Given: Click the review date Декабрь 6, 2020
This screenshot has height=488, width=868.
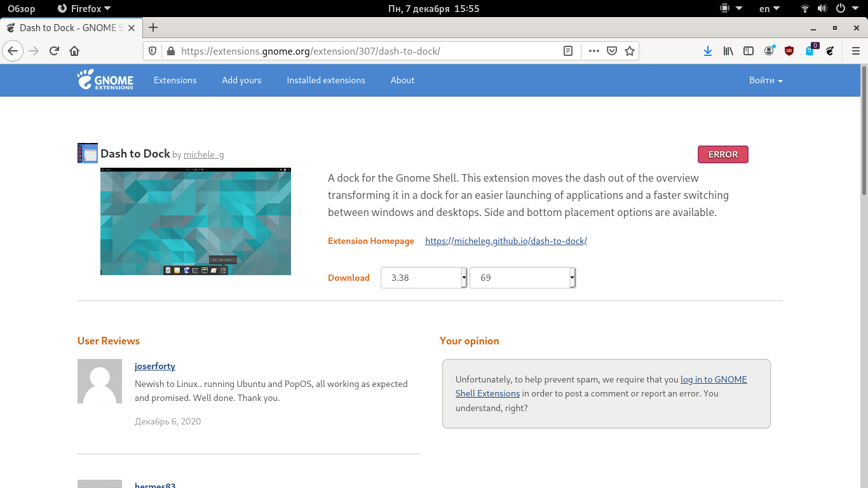Looking at the screenshot, I should coord(168,421).
